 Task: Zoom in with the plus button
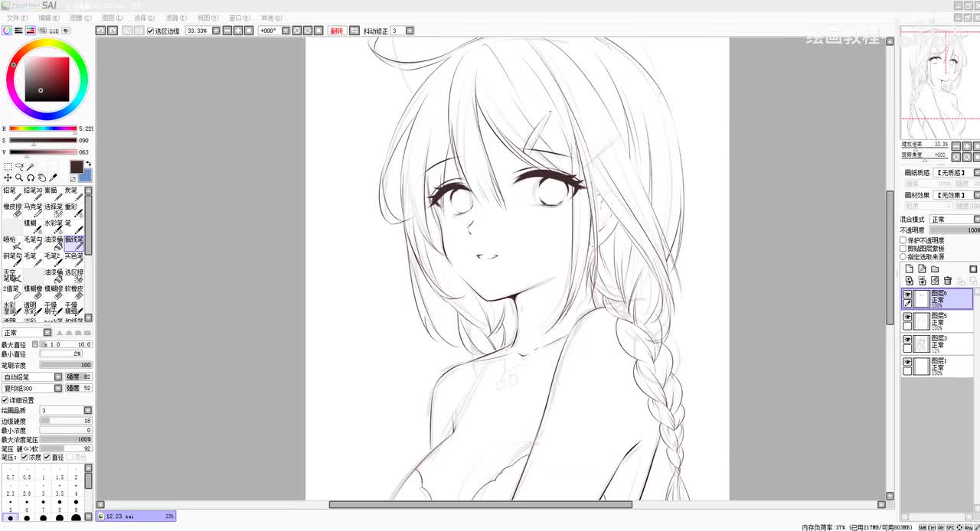point(238,31)
